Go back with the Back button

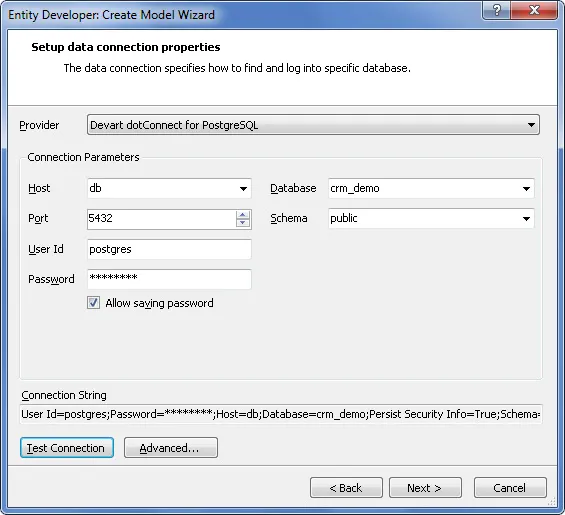[x=346, y=488]
